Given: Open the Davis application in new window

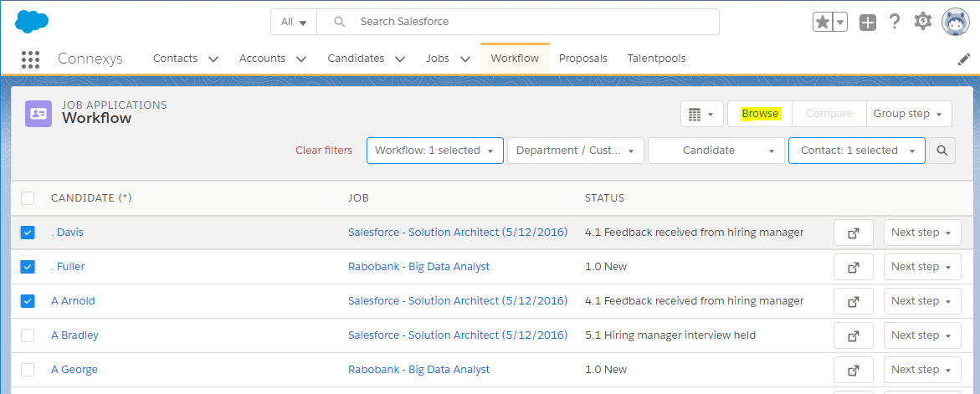Looking at the screenshot, I should tap(853, 233).
